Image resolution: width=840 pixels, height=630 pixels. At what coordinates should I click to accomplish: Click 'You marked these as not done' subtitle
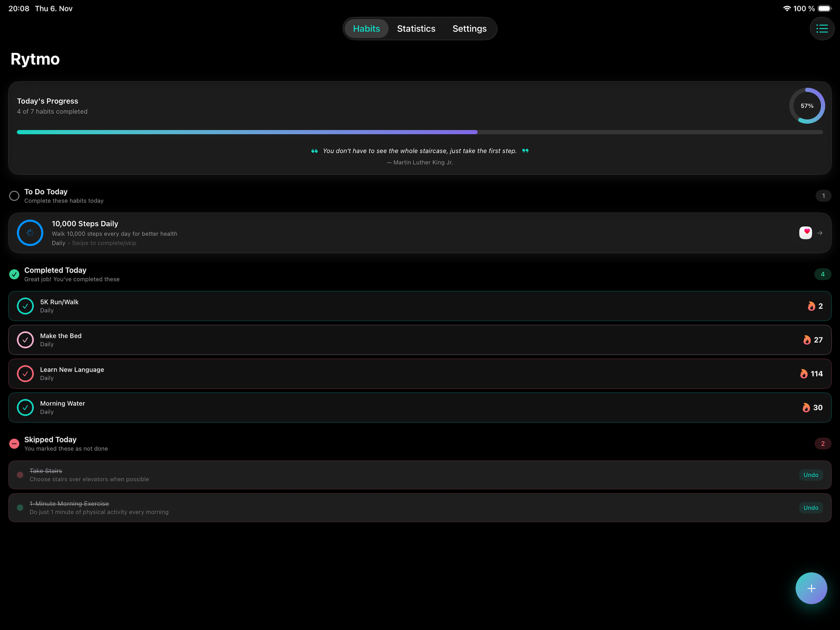(x=66, y=448)
